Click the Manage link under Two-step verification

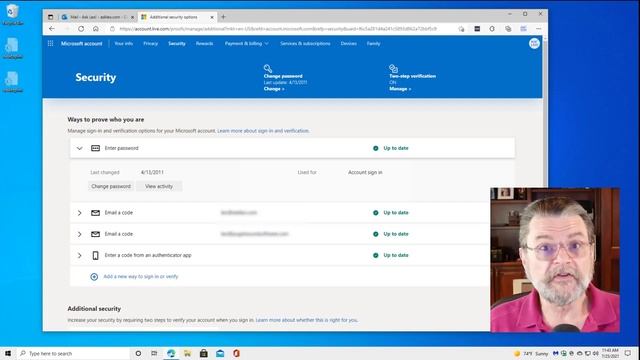pos(400,89)
